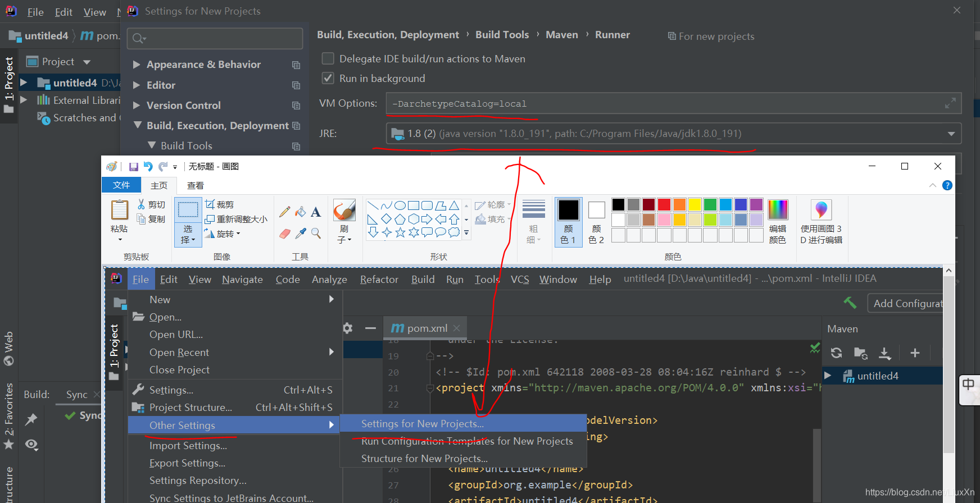Open the Select (选择) dropdown in Paint
980x503 pixels.
click(188, 235)
